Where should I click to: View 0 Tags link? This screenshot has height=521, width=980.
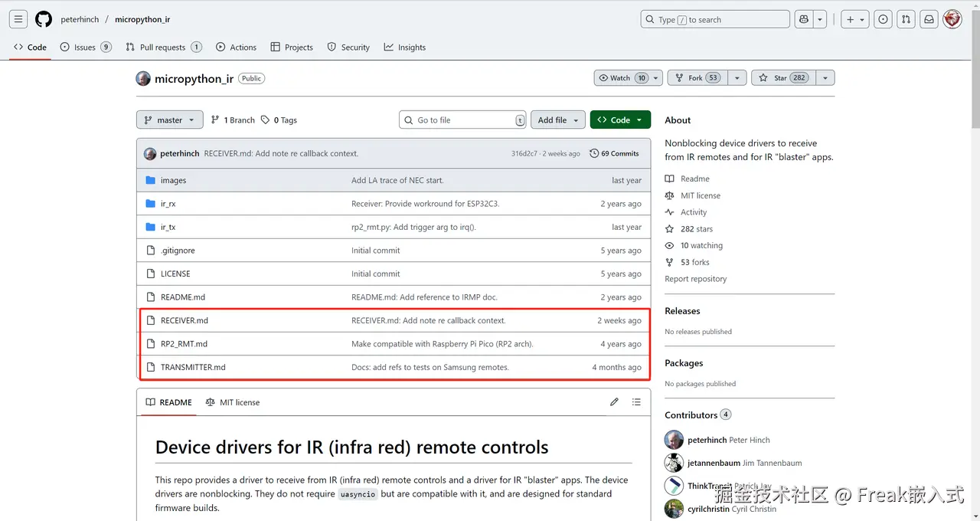(279, 120)
